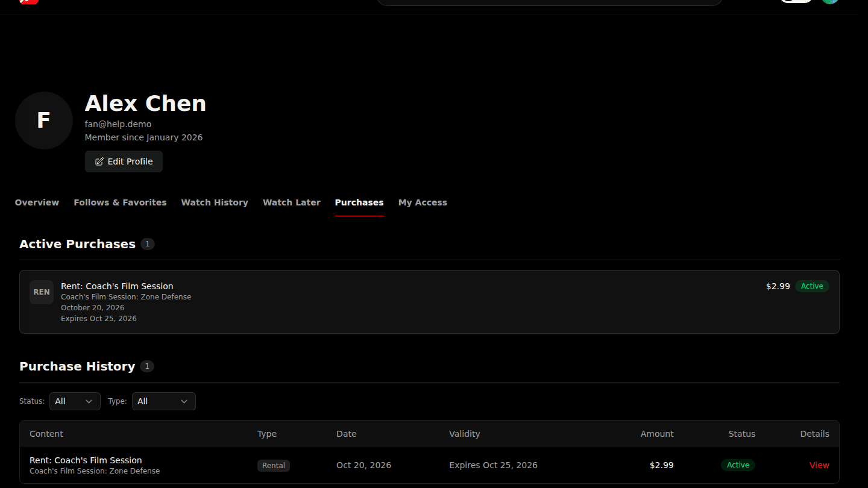Click the $2.99 price in Active Purchases card
Screen dimensions: 868x488
(x=778, y=286)
